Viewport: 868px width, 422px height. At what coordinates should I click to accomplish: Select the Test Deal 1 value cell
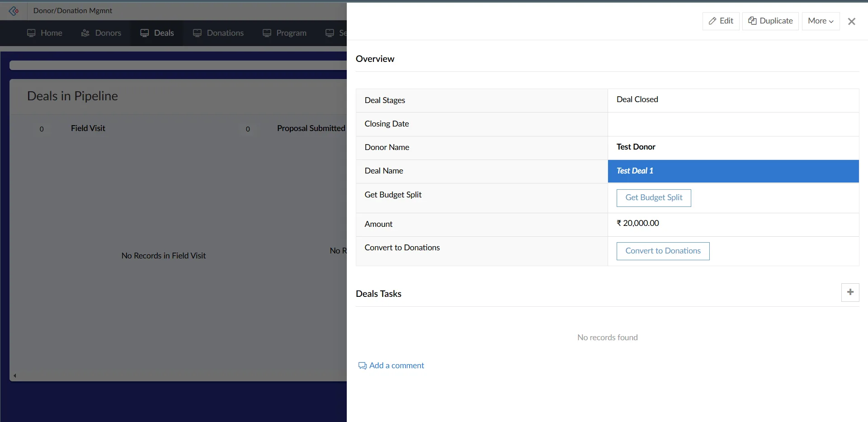733,171
